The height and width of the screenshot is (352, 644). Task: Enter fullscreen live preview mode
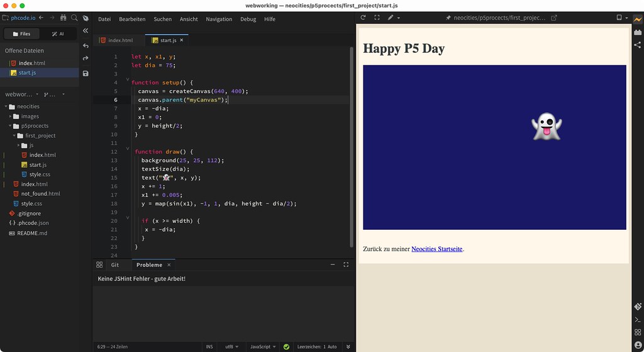377,17
